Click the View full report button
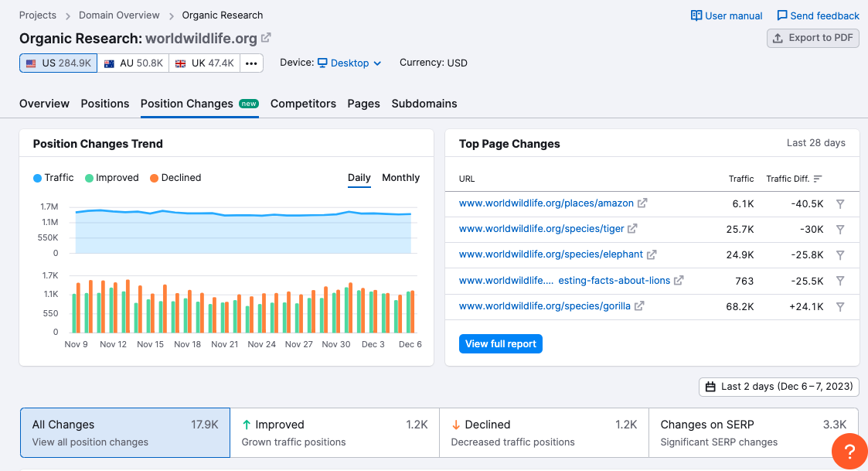This screenshot has height=471, width=868. pos(500,343)
